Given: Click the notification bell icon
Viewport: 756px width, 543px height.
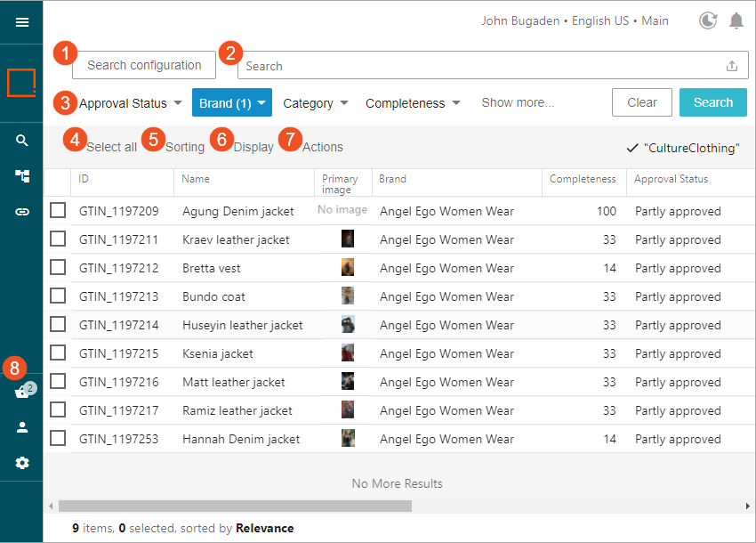Looking at the screenshot, I should [x=736, y=20].
